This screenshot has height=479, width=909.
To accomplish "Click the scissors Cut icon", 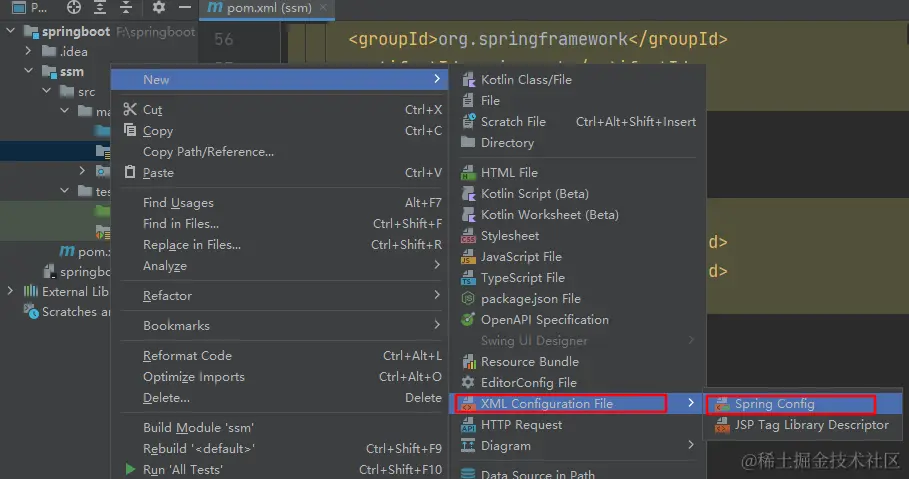I will (130, 109).
